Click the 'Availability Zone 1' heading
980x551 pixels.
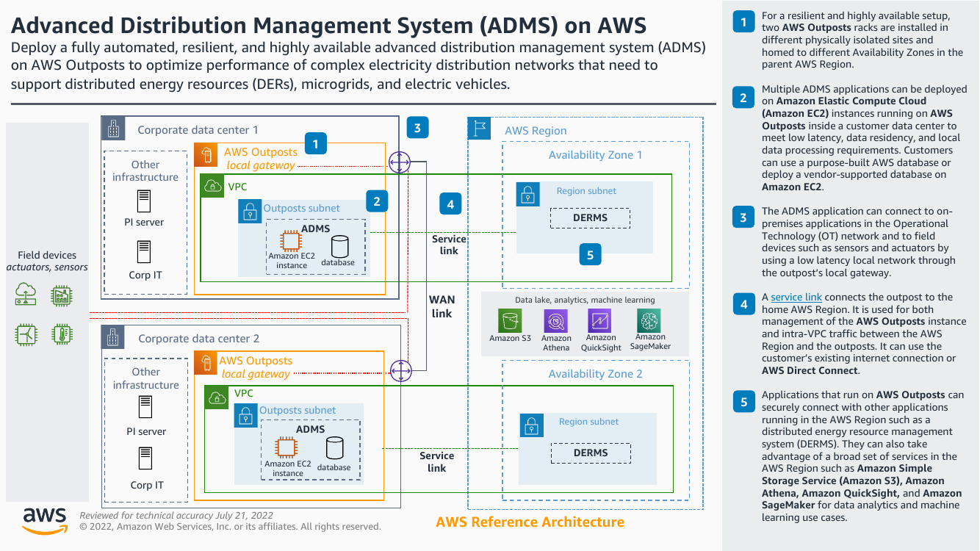[596, 155]
